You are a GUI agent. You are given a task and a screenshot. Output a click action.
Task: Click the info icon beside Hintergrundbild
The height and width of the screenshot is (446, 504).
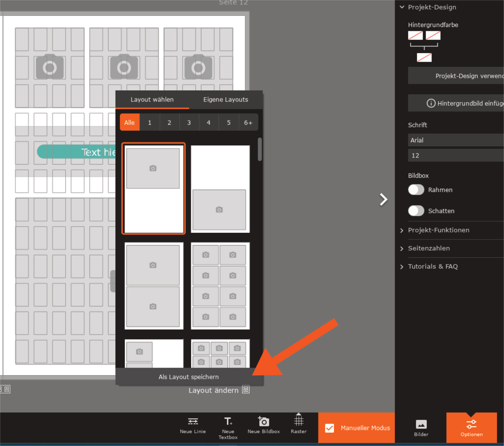click(431, 103)
